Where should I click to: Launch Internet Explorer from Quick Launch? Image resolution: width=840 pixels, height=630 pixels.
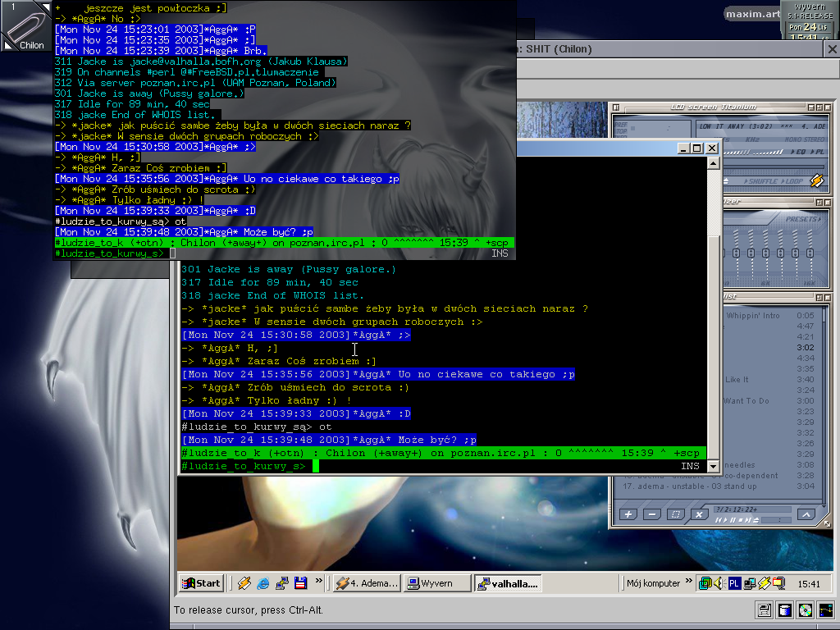pos(263,583)
